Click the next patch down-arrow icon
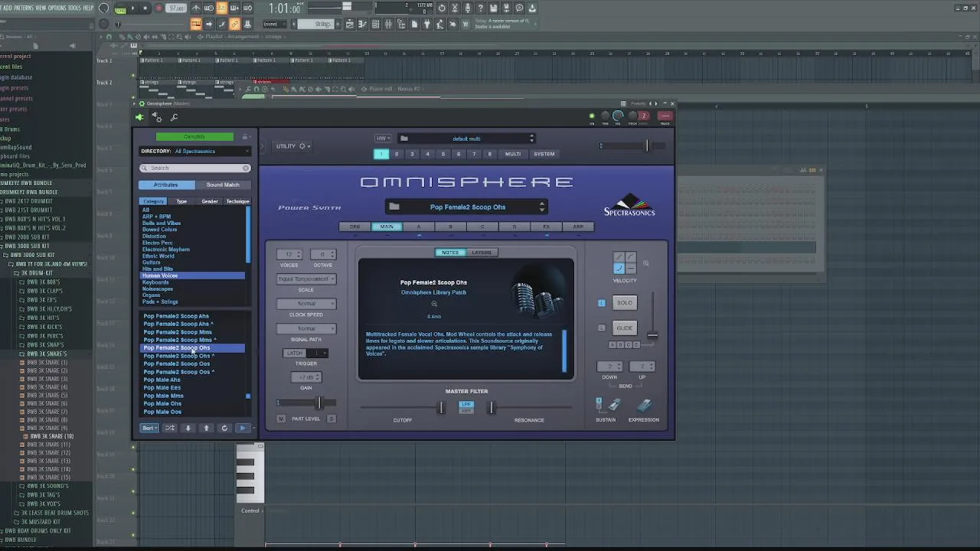Viewport: 980px width, 551px height. 188,428
